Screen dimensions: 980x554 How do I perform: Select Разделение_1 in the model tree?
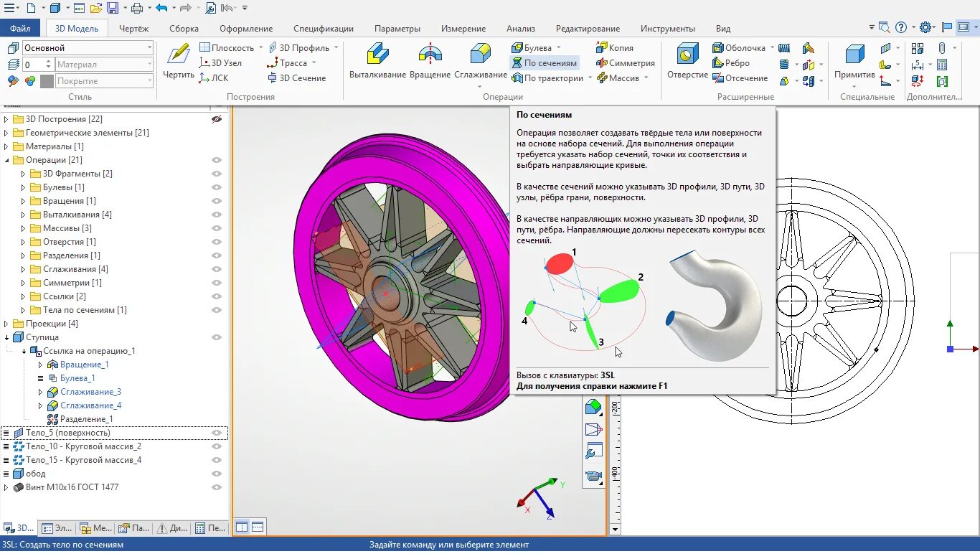click(87, 419)
